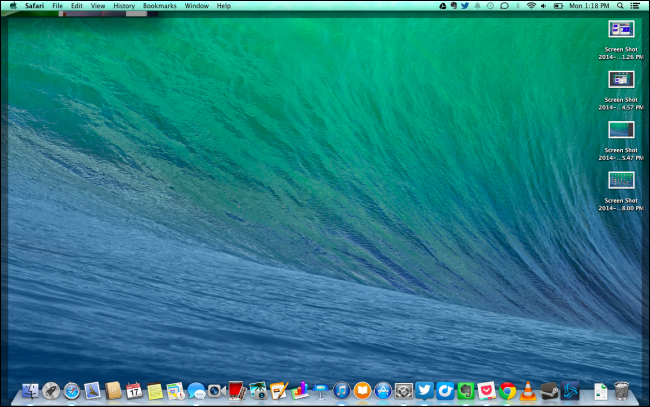Open Bluetooth status in menu bar
This screenshot has height=407, width=650.
[x=518, y=6]
